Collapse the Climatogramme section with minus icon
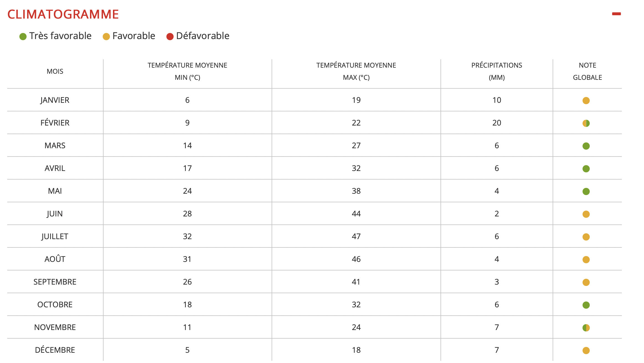644x363 pixels. click(616, 14)
